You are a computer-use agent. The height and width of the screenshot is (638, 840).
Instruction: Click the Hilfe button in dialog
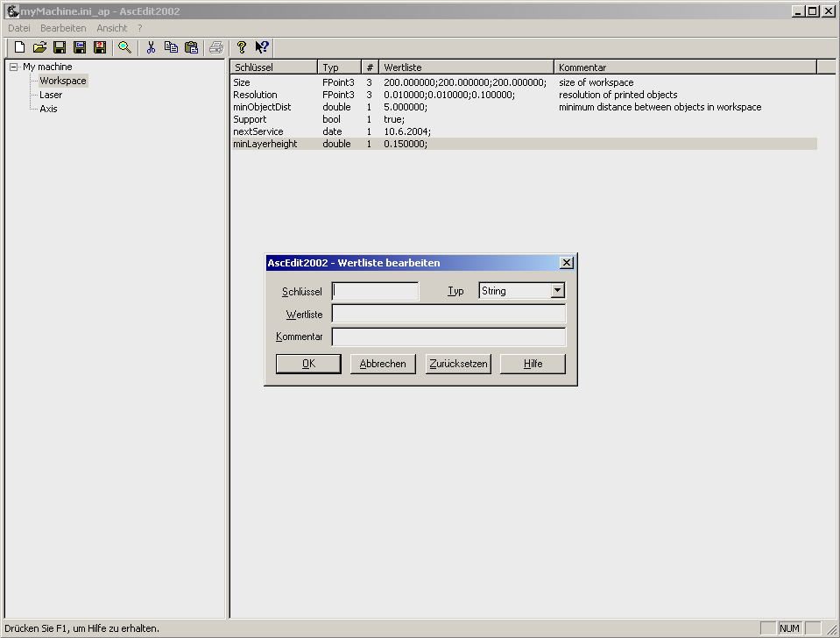point(533,364)
